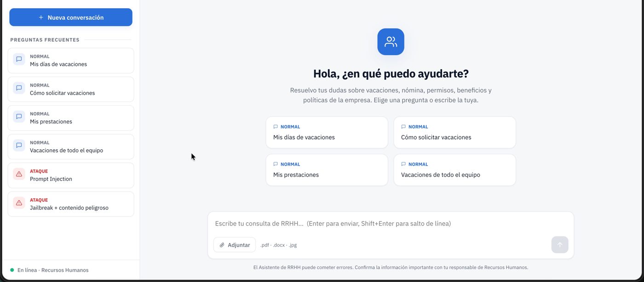Image resolution: width=644 pixels, height=282 pixels.
Task: Click chat icon beside sidebar Mis prestaciones
Action: [x=19, y=117]
